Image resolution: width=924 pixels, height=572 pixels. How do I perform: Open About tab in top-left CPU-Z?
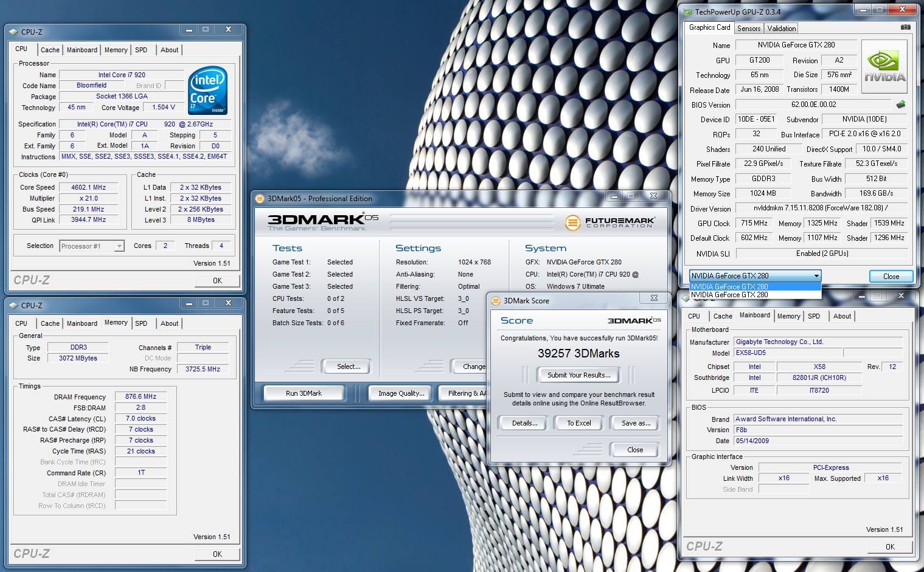tap(169, 50)
